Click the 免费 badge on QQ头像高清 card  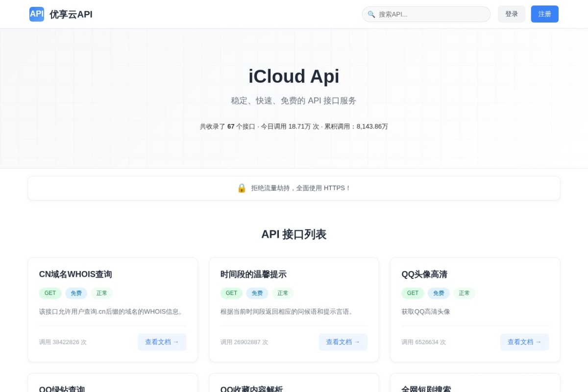(x=439, y=293)
